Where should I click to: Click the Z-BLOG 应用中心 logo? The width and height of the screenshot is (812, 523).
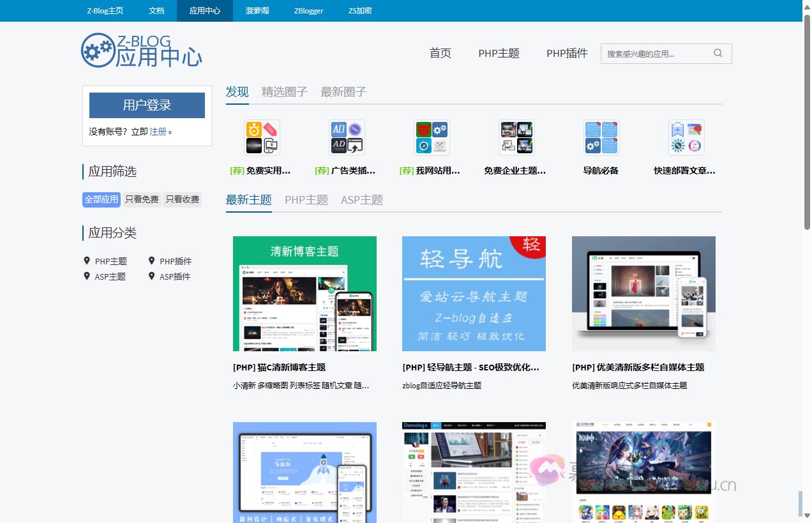(x=142, y=51)
